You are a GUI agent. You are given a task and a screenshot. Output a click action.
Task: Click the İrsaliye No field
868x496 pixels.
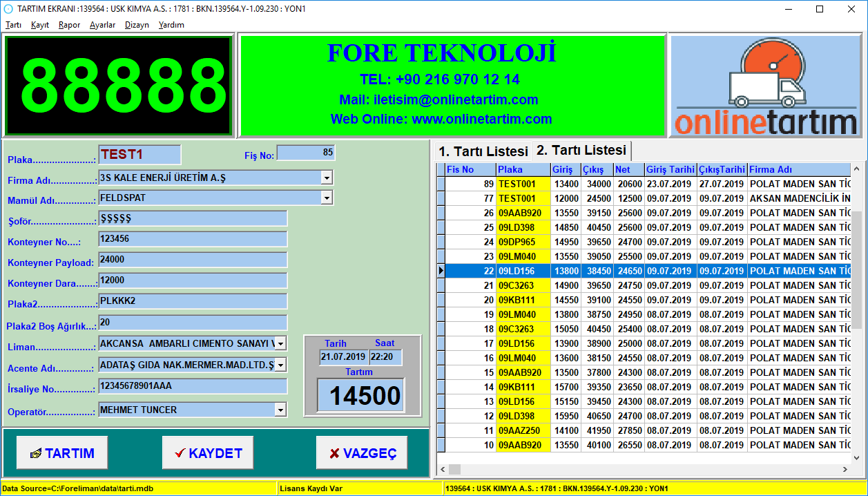tap(193, 386)
